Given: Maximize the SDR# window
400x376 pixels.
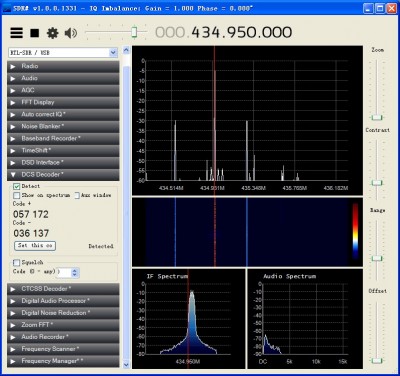Looking at the screenshot, I should (380, 8).
